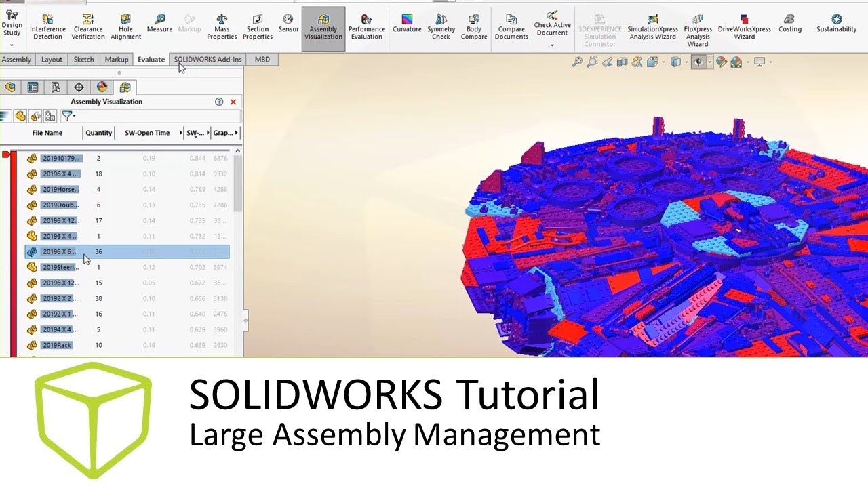Select Zoom to Area in view toolbar
Screen dimensions: 868x488
[592, 62]
